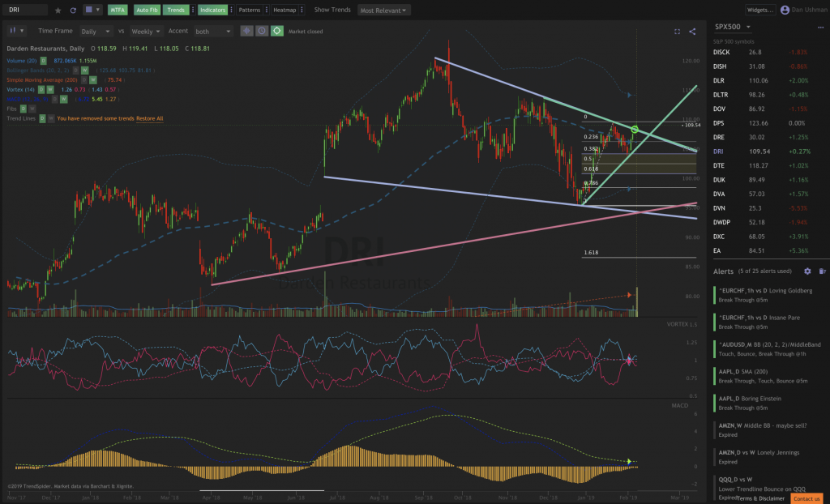Select DRI ticker search field
830x504 pixels.
(x=27, y=10)
